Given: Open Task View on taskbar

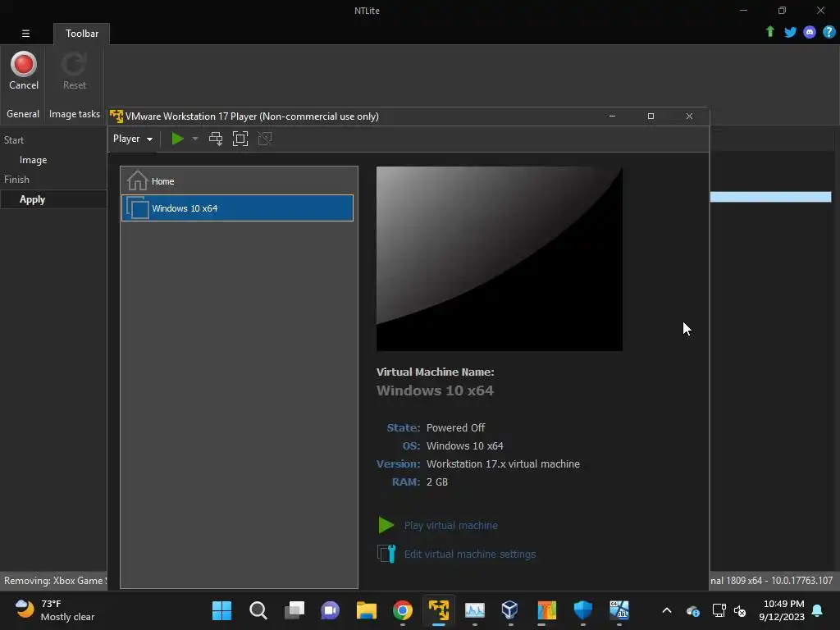Looking at the screenshot, I should click(x=294, y=610).
